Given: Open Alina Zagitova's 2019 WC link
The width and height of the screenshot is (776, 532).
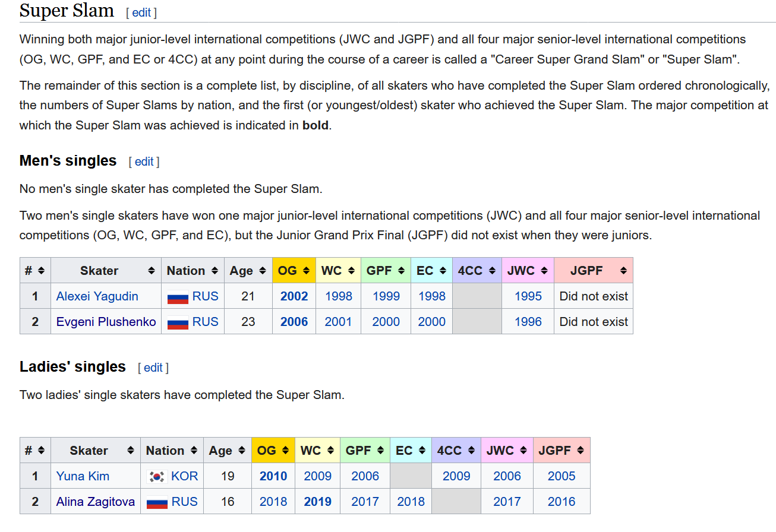Looking at the screenshot, I should point(317,502).
